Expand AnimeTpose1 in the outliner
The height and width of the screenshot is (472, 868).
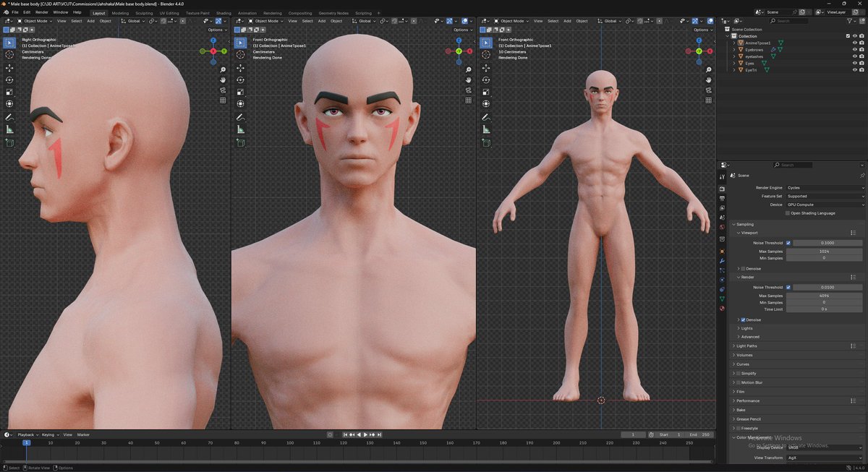733,43
